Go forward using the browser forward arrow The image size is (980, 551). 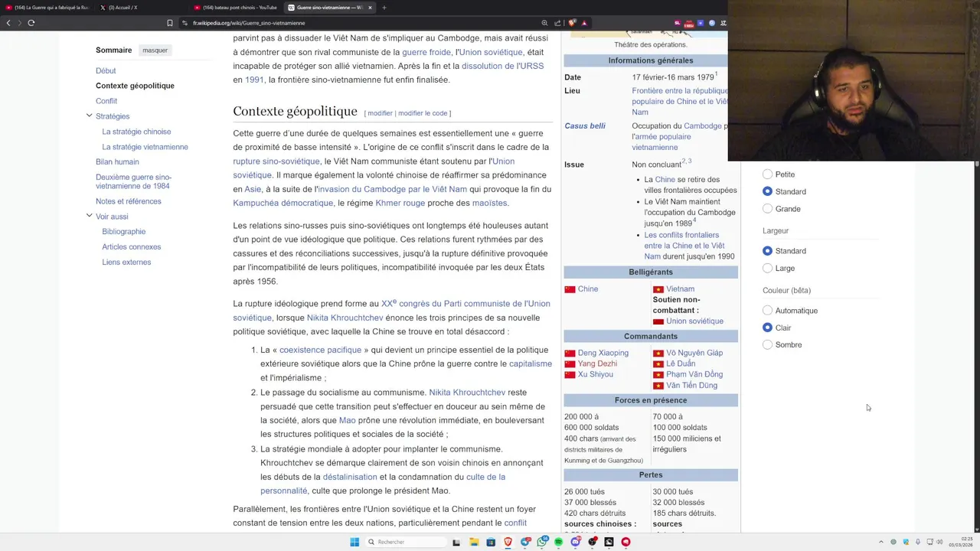19,23
